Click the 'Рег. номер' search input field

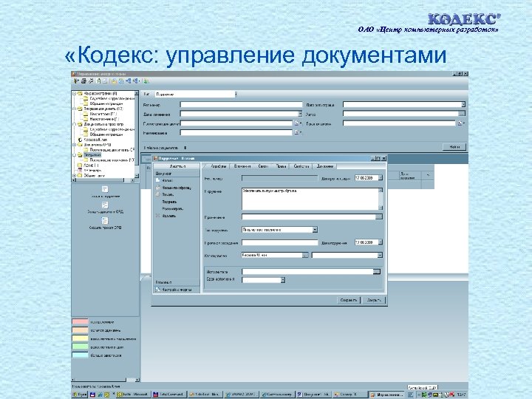coord(241,105)
